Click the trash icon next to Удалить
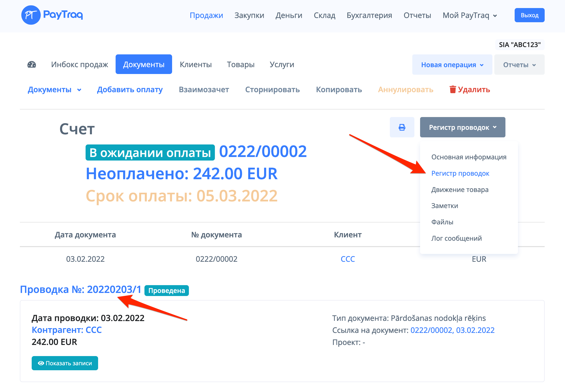565x392 pixels. (x=452, y=89)
